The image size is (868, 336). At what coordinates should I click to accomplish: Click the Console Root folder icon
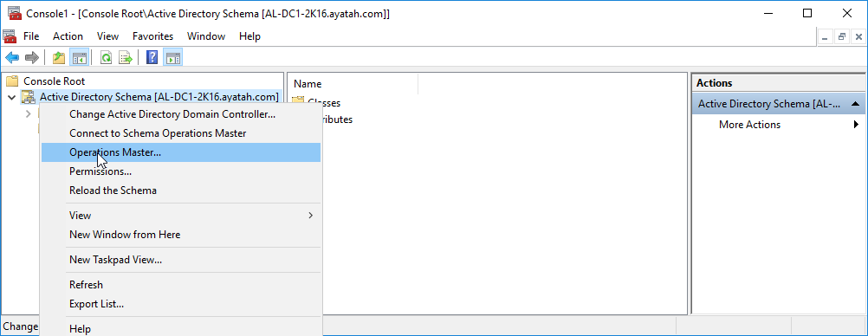point(12,81)
